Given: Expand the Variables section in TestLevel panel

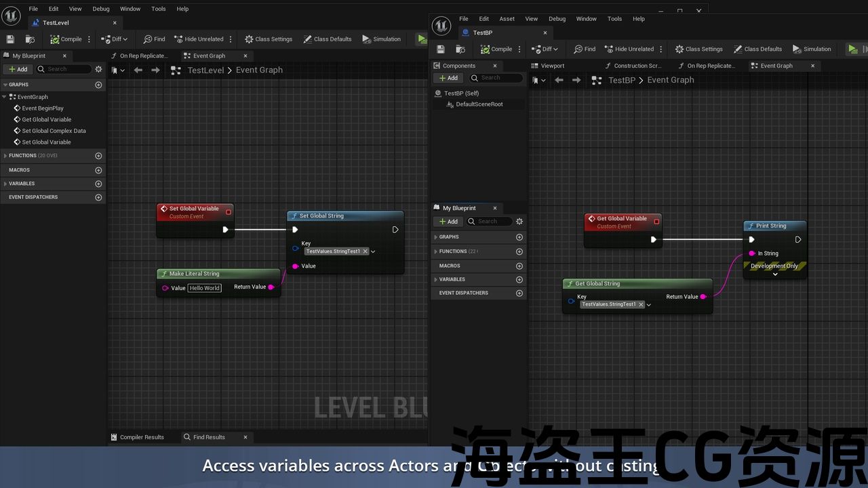Looking at the screenshot, I should [x=5, y=184].
